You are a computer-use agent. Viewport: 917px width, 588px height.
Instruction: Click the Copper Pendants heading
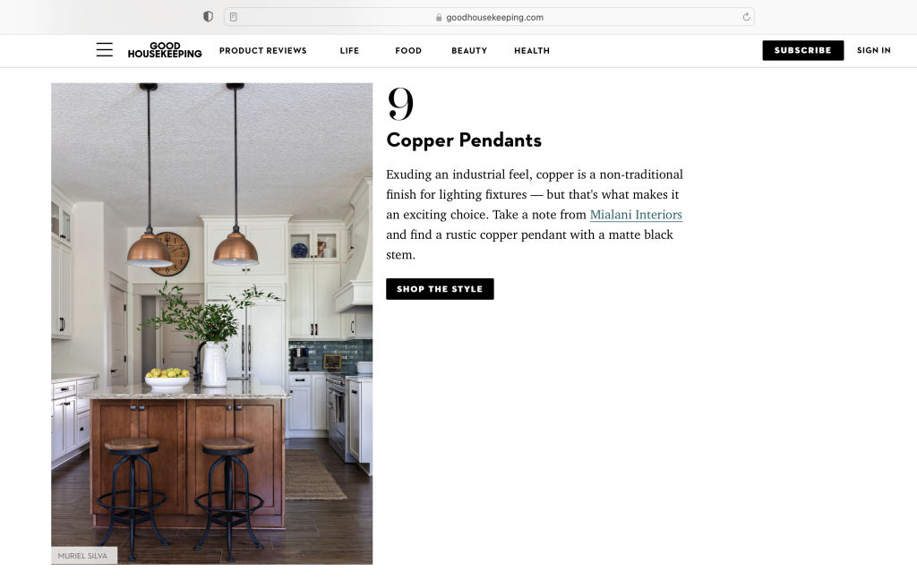pyautogui.click(x=464, y=141)
